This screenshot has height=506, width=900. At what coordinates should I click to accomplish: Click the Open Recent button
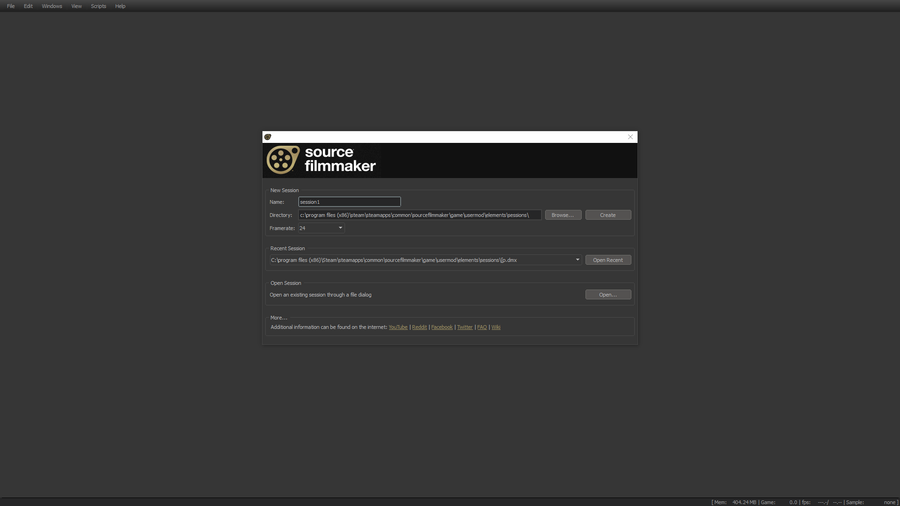click(x=608, y=260)
